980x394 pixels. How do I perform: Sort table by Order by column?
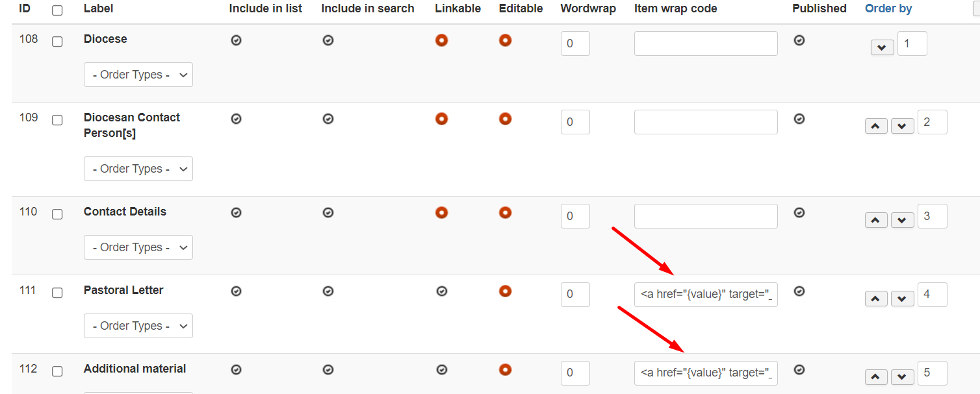tap(888, 8)
